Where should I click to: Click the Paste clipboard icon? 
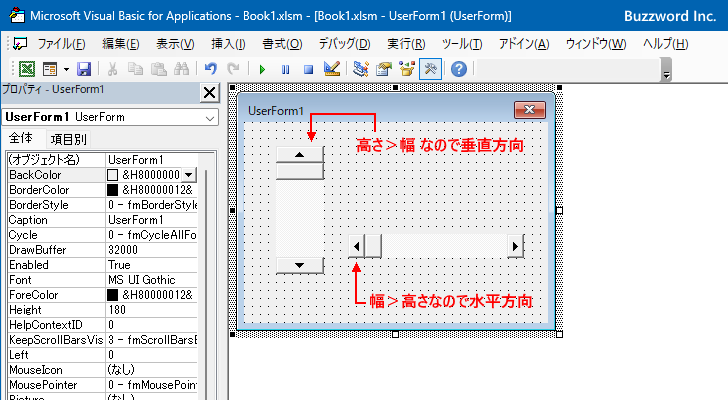(158, 70)
